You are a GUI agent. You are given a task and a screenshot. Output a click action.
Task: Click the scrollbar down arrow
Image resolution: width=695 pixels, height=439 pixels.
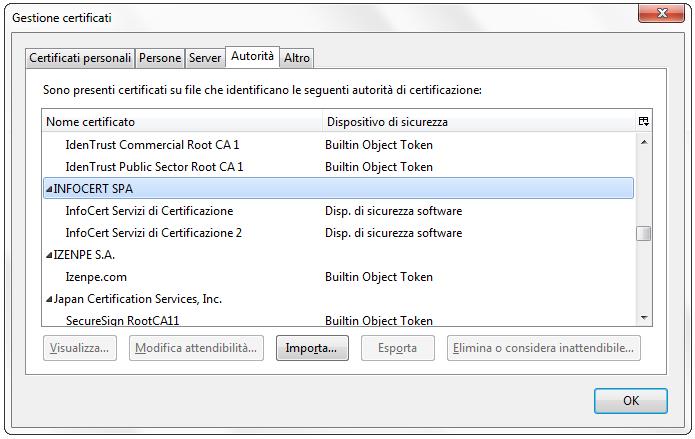644,317
